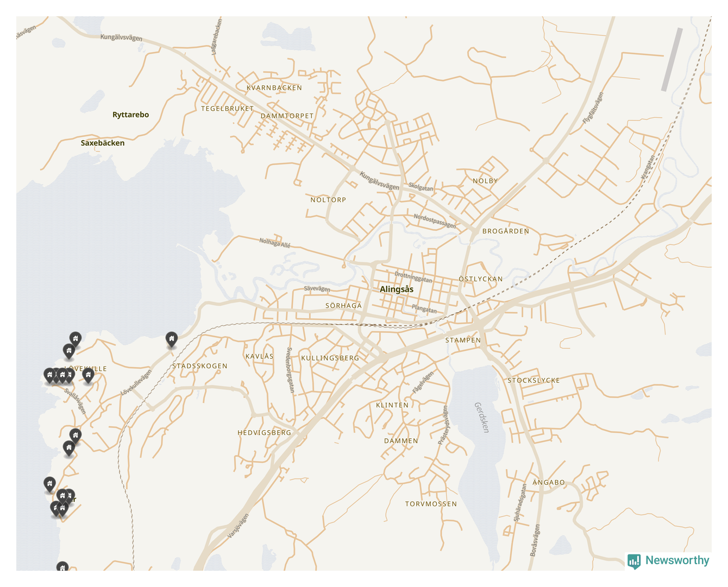
Task: Select the Tegelbruket district label
Action: click(227, 109)
